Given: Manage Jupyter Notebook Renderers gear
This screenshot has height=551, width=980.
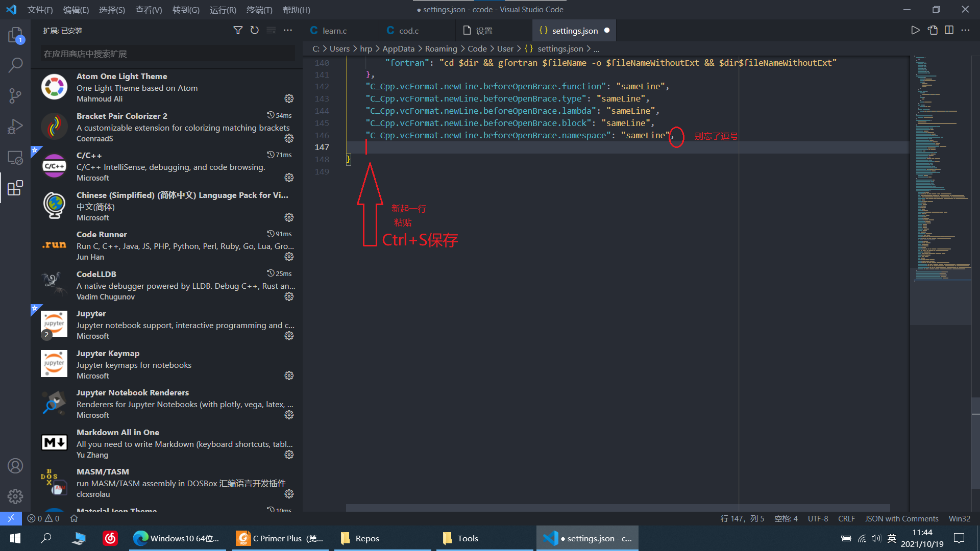Looking at the screenshot, I should 289,415.
